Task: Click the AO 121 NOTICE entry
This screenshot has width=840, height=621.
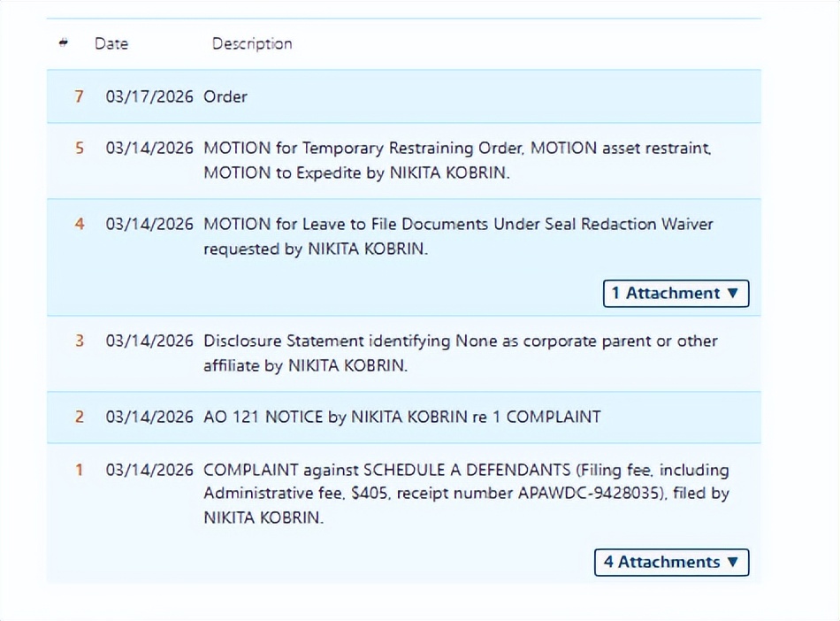Action: point(402,417)
